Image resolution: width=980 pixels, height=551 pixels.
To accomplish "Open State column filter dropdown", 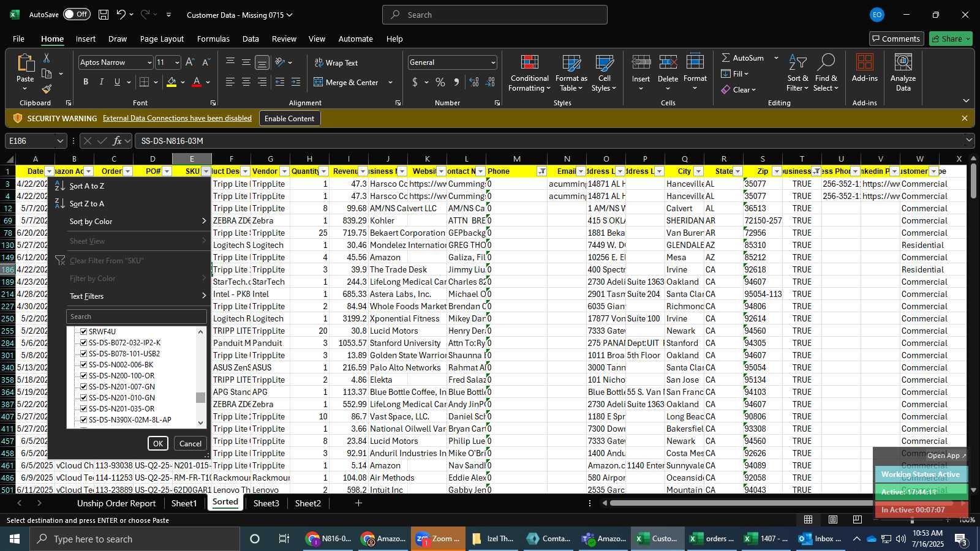I will (x=737, y=171).
